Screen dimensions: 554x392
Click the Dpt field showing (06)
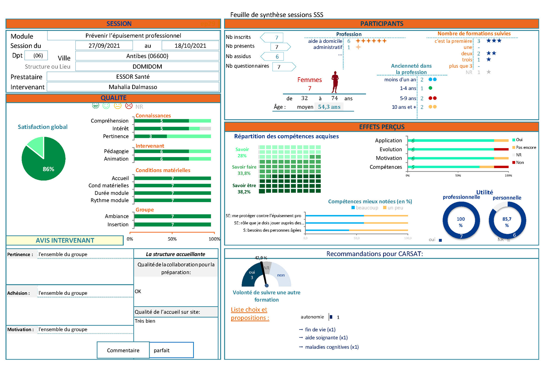pyautogui.click(x=36, y=56)
